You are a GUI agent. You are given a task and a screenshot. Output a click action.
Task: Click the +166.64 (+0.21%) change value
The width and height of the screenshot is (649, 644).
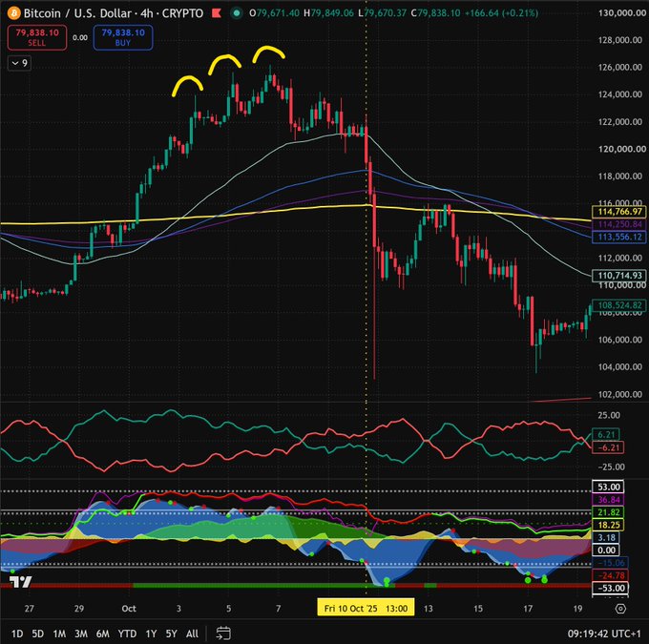coord(501,13)
